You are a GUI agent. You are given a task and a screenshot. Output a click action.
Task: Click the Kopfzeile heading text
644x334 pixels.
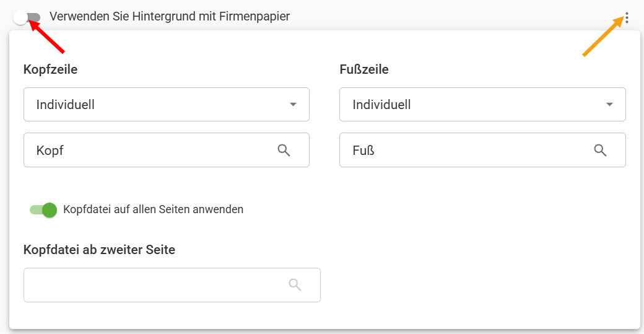51,69
